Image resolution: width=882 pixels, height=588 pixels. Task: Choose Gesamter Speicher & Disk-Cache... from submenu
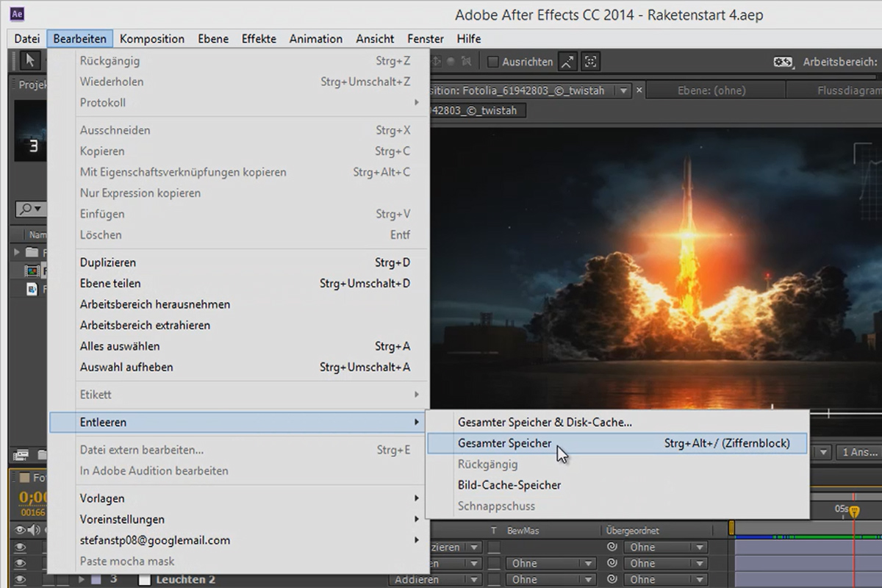617,423
